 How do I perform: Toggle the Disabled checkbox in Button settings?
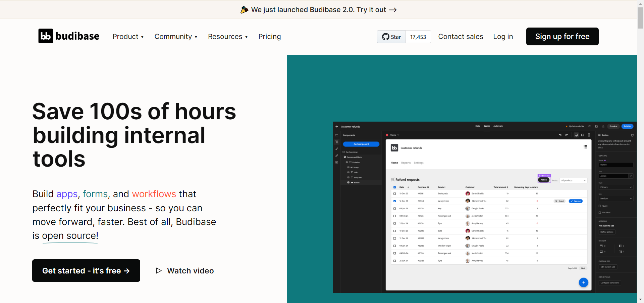pyautogui.click(x=600, y=213)
